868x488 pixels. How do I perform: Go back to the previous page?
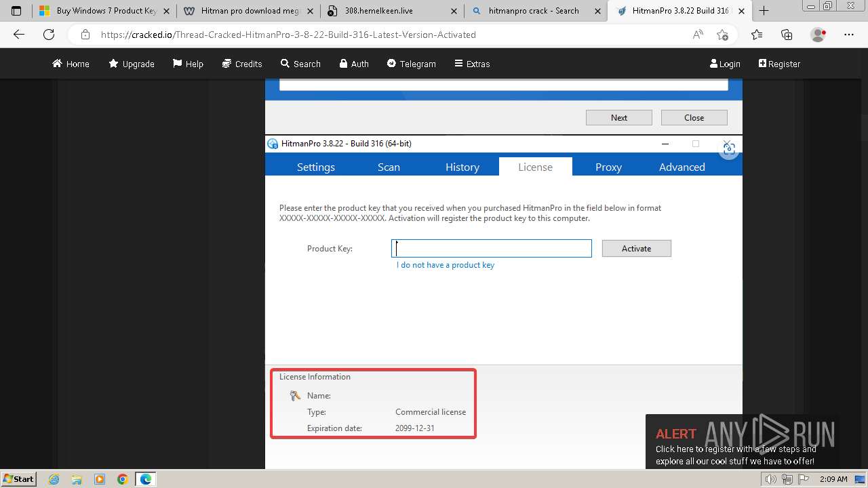(19, 35)
